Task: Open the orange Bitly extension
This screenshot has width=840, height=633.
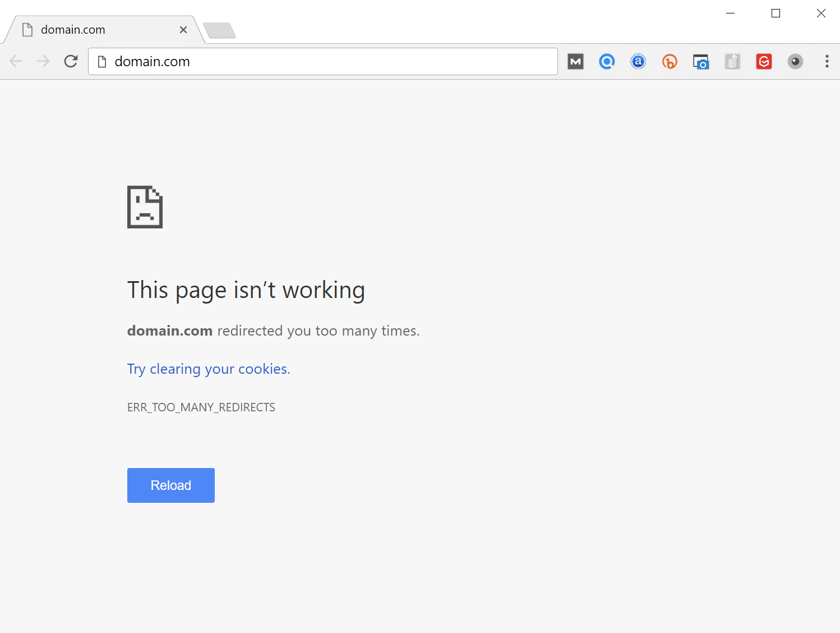Action: 670,62
